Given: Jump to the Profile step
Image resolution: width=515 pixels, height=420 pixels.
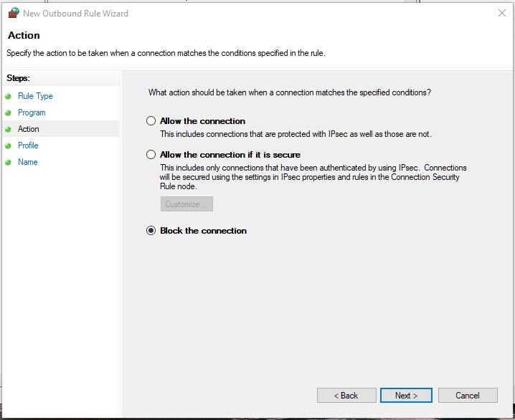Looking at the screenshot, I should point(28,145).
